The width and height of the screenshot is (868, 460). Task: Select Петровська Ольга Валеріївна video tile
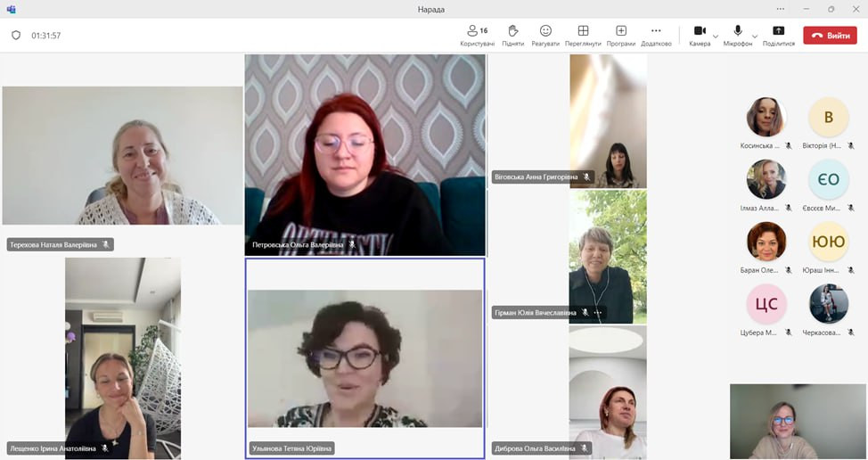[x=365, y=155]
